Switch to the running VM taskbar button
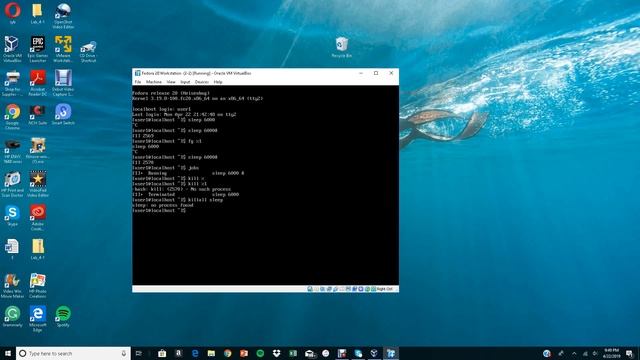Image resolution: width=640 pixels, height=360 pixels. tap(391, 353)
